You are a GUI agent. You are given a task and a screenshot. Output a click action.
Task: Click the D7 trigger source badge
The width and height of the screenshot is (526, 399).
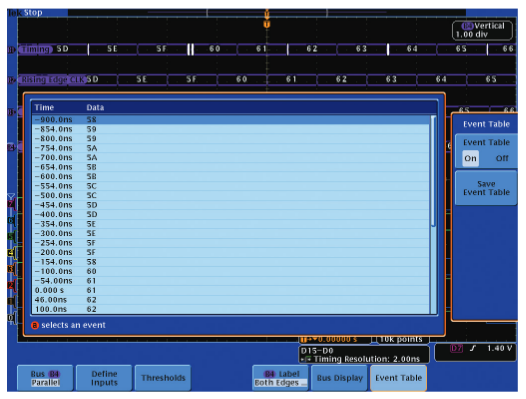click(x=456, y=349)
